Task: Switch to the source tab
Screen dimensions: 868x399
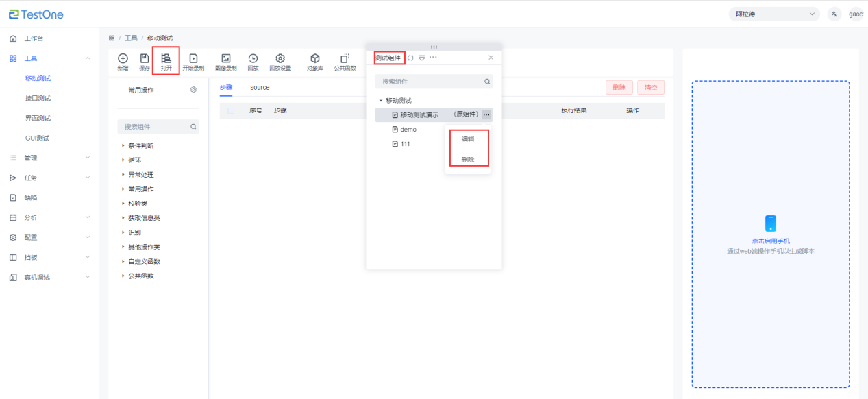Action: click(x=260, y=88)
